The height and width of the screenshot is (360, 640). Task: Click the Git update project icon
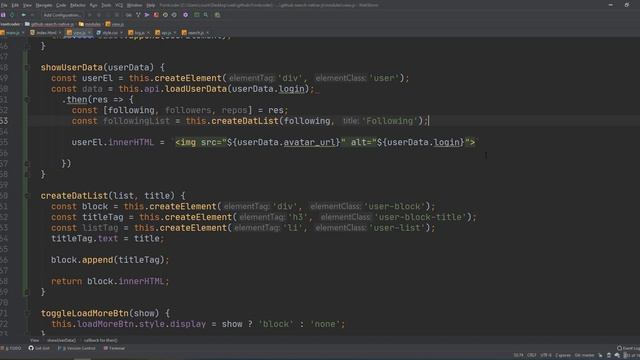coord(129,15)
